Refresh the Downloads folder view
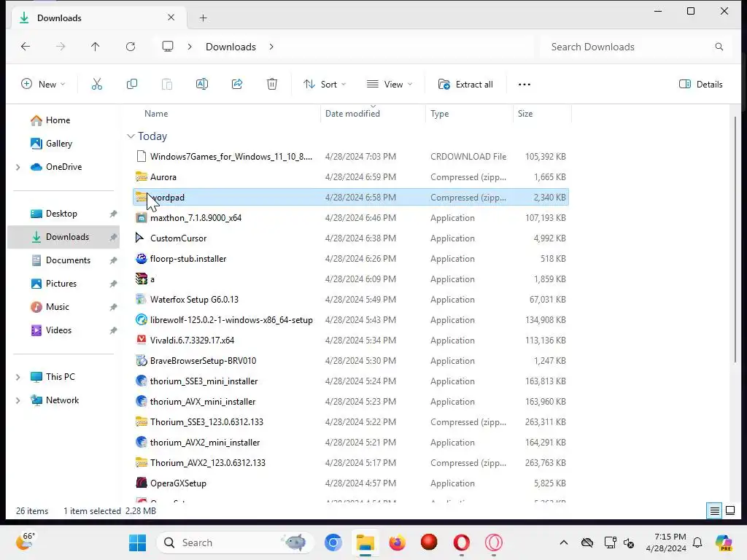 131,46
